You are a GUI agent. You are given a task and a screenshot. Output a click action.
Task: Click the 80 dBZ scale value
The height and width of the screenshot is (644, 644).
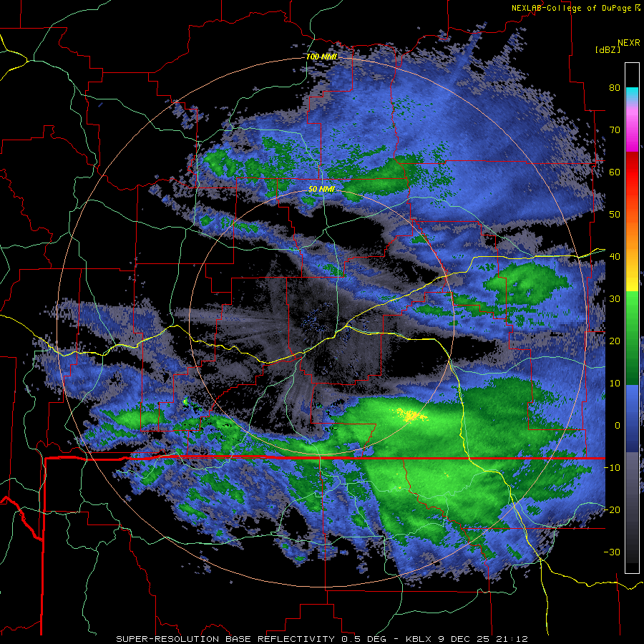pyautogui.click(x=615, y=88)
